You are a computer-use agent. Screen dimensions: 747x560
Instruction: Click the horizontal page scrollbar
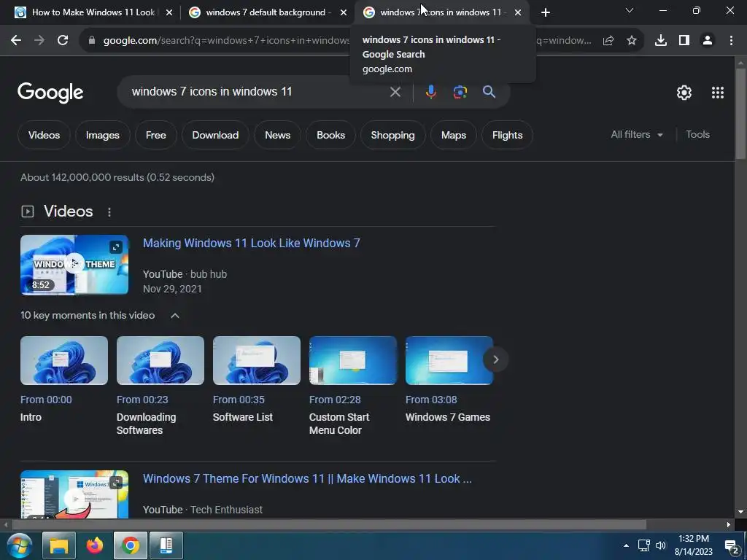329,525
